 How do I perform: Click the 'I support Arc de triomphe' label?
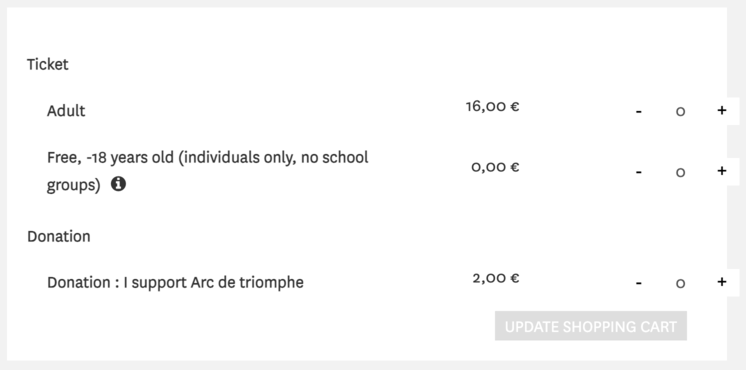pos(214,282)
